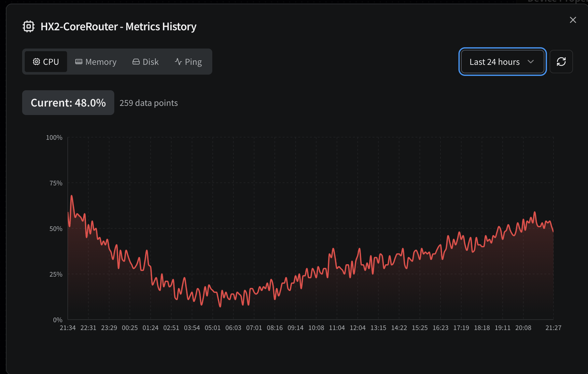588x374 pixels.
Task: Switch to the Memory tab
Action: tap(96, 62)
